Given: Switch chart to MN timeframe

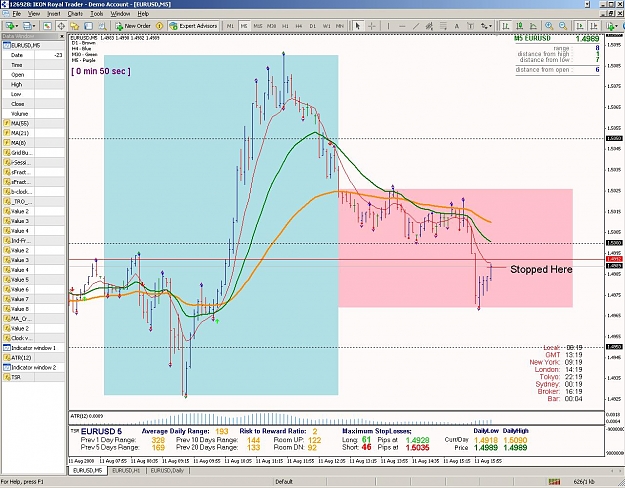Looking at the screenshot, I should click(340, 26).
